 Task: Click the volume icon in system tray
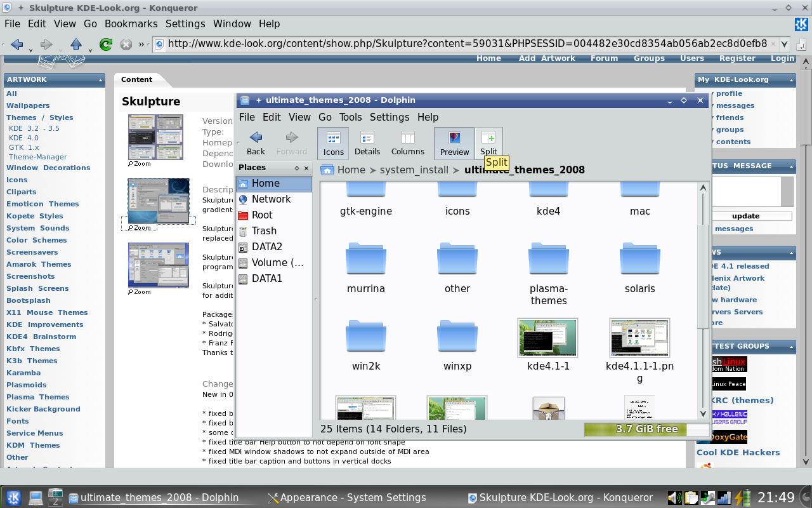tap(674, 497)
